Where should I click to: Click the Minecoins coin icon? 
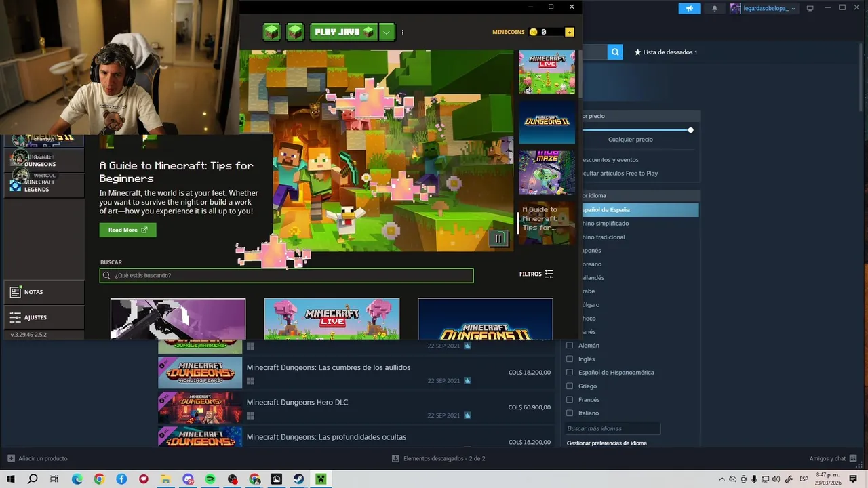tap(533, 32)
